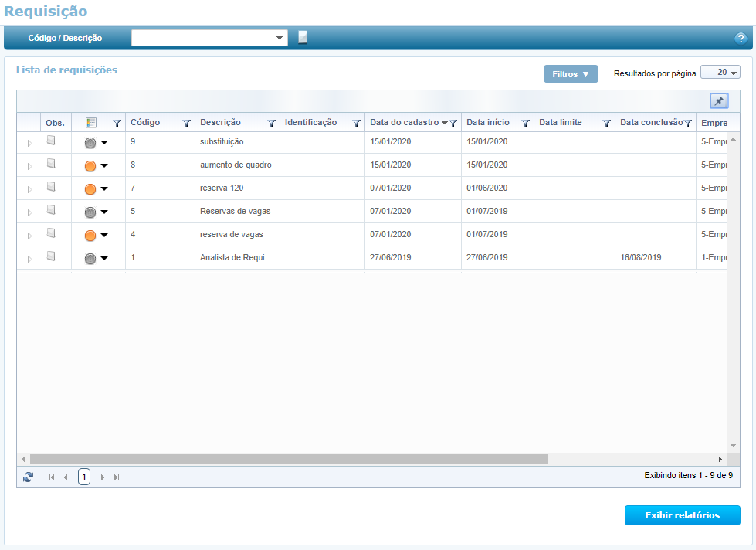Open the filter icon on the Data limite column

[606, 123]
